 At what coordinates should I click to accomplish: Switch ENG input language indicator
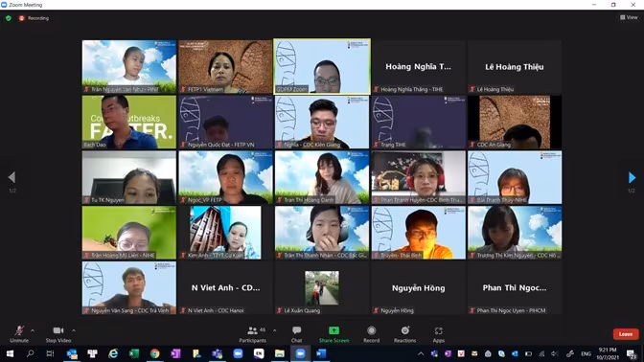[586, 353]
